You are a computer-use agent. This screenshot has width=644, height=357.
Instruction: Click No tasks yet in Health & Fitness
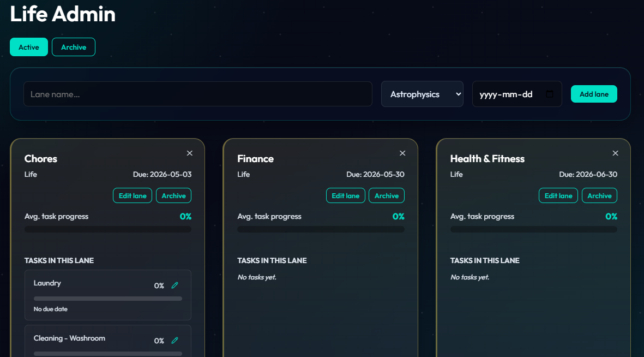tap(470, 277)
